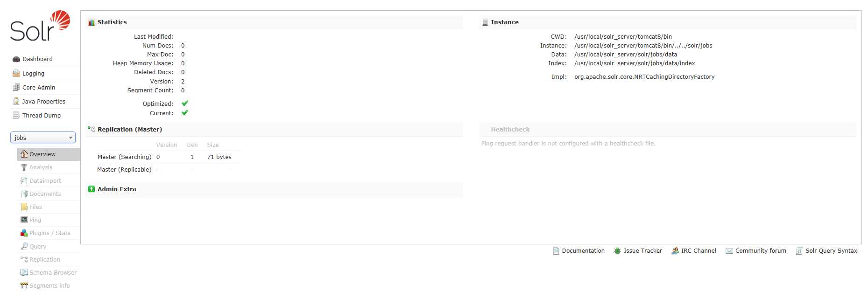The image size is (868, 298).
Task: Click the Schema Browser book icon
Action: [x=24, y=272]
